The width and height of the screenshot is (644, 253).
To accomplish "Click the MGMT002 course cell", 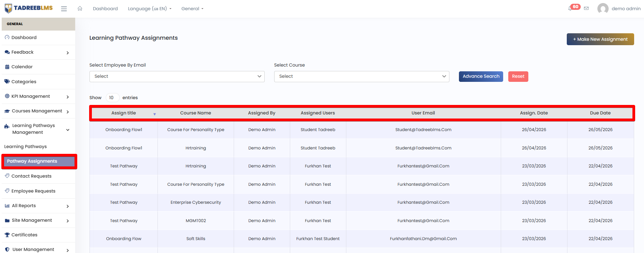I will click(x=196, y=221).
